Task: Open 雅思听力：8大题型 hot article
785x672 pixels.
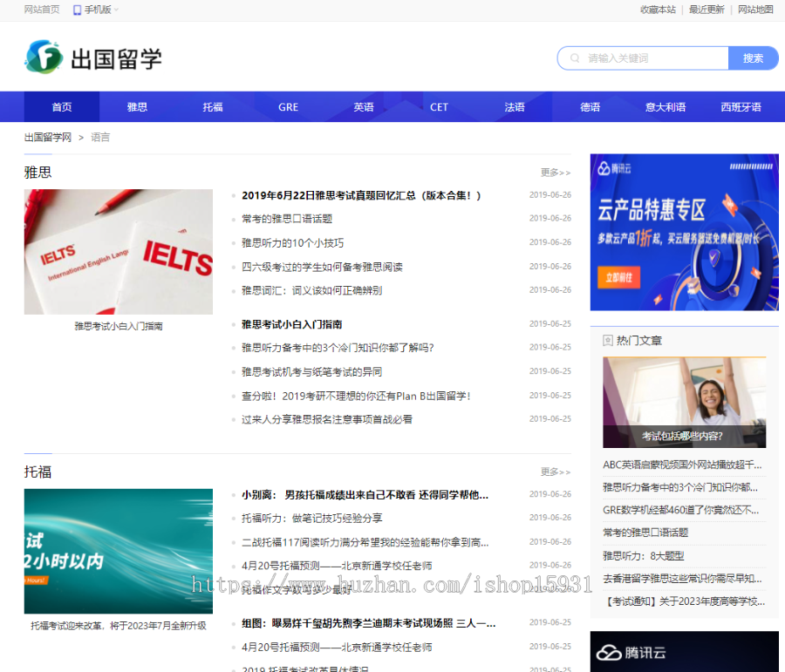Action: click(x=644, y=556)
